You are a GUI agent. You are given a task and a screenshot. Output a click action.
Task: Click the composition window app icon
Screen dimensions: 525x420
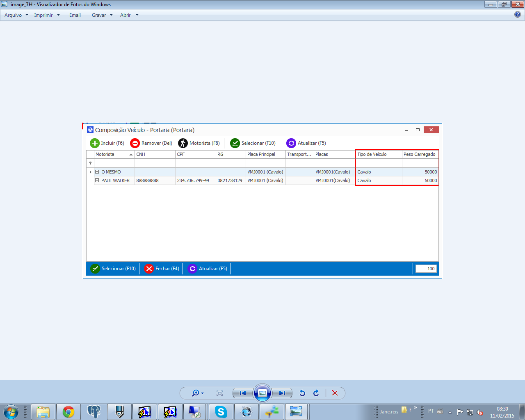[90, 130]
